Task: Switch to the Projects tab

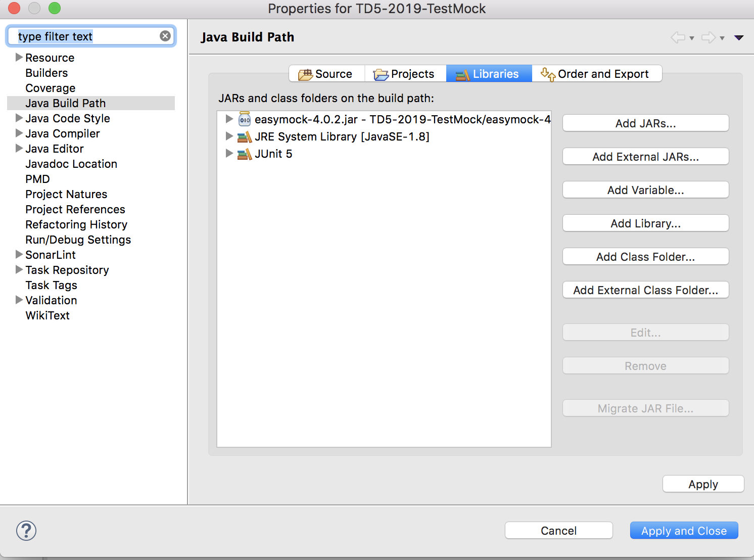Action: (x=405, y=74)
